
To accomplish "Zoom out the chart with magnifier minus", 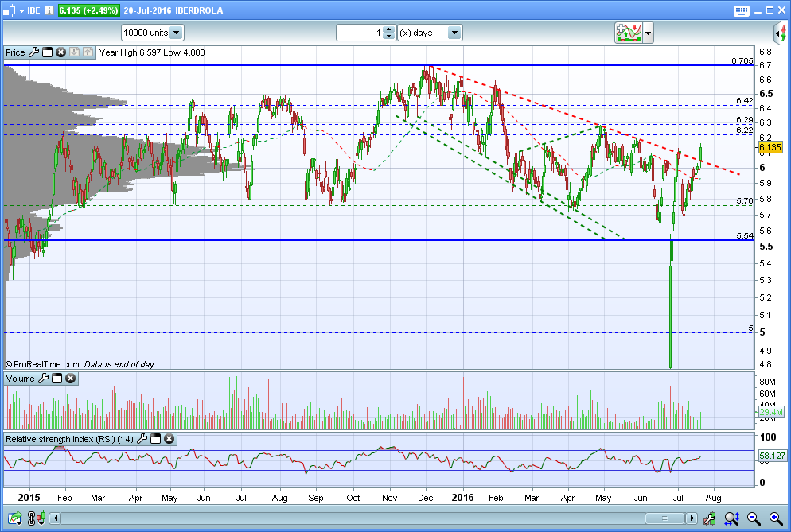I will [x=754, y=518].
